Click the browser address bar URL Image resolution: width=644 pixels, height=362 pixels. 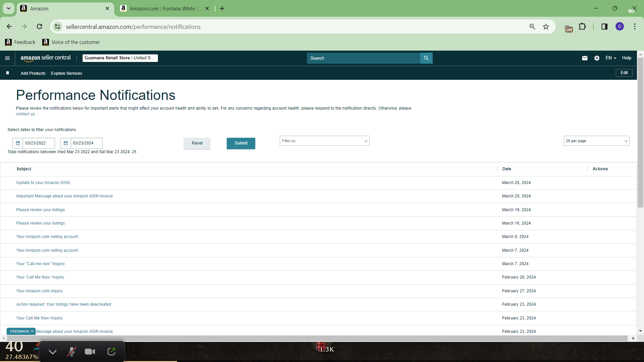pos(133,27)
